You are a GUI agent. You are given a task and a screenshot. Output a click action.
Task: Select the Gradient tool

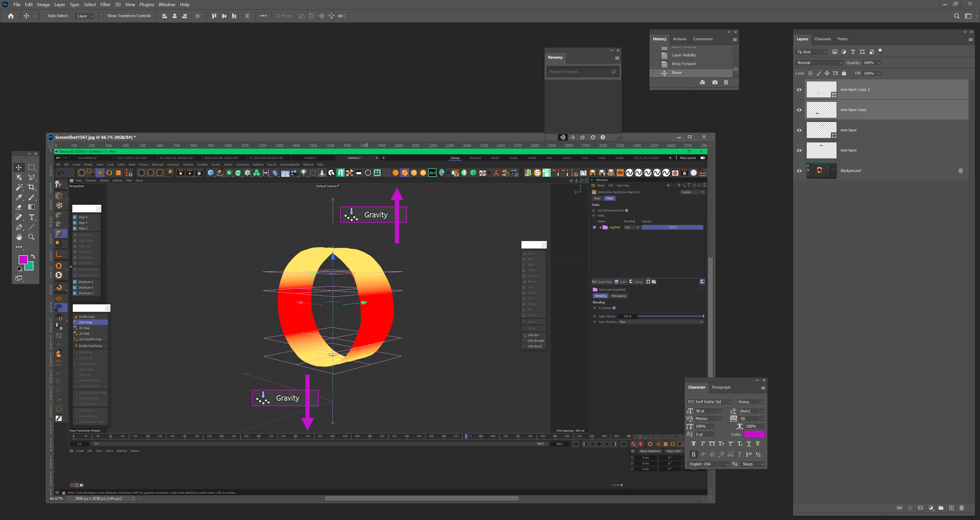pyautogui.click(x=32, y=207)
